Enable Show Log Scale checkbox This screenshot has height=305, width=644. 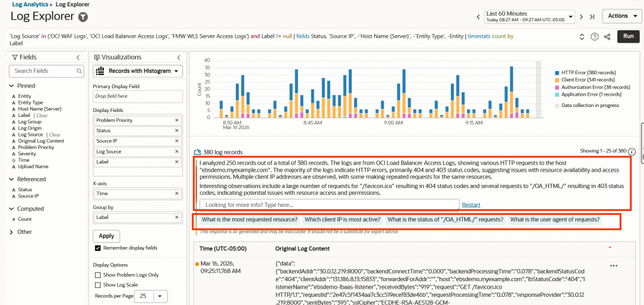pos(97,285)
